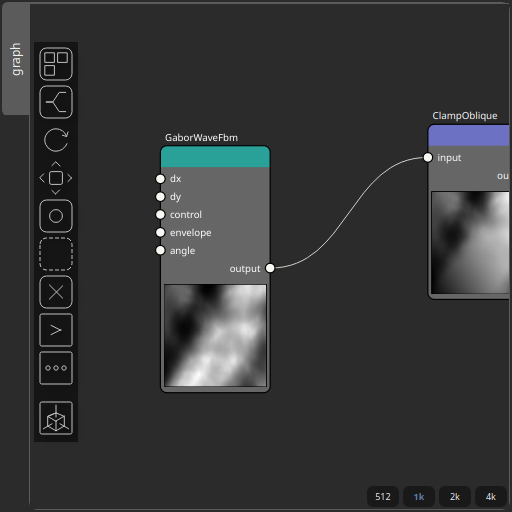This screenshot has width=512, height=512.
Task: Set resolution to 1k
Action: 419,497
